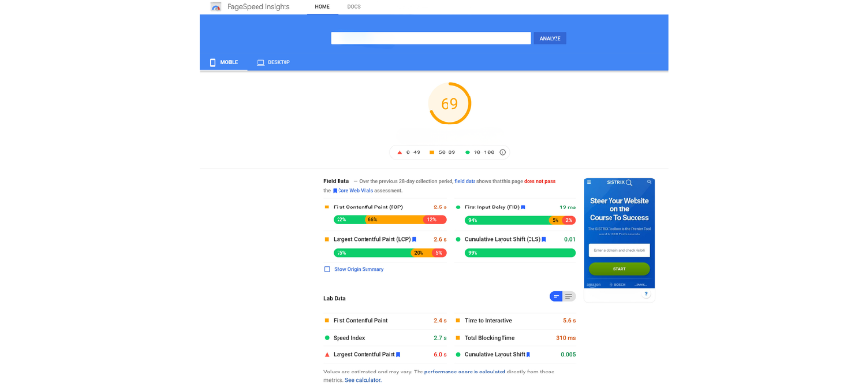Click the Sistrix mobile page screenshot thumbnail
The image size is (868, 386).
619,233
